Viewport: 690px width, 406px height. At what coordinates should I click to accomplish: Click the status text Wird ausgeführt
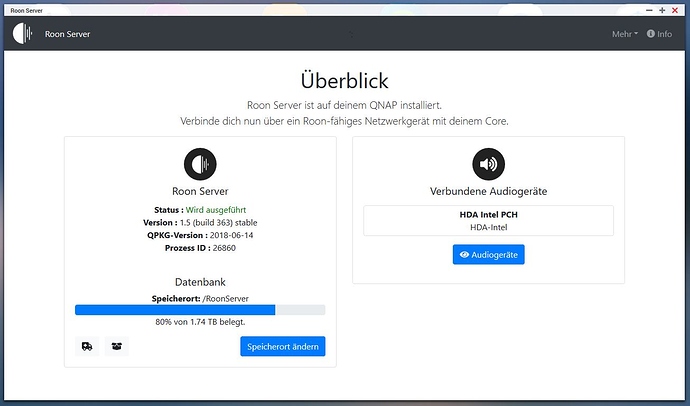(216, 210)
